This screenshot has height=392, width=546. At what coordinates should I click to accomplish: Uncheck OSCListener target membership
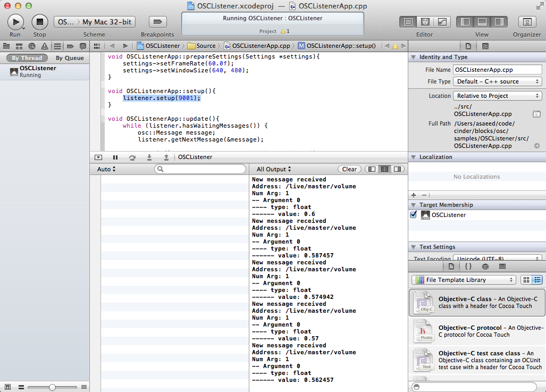[x=413, y=215]
